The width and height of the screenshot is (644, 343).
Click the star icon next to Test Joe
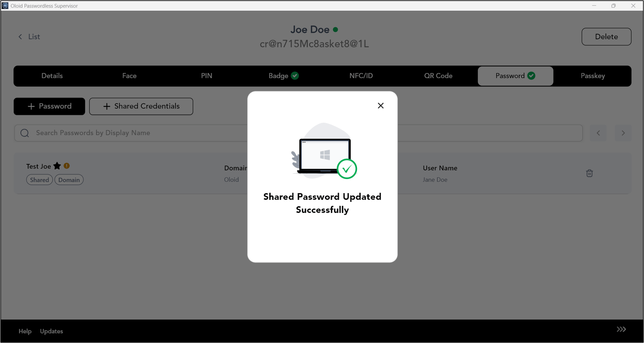57,166
